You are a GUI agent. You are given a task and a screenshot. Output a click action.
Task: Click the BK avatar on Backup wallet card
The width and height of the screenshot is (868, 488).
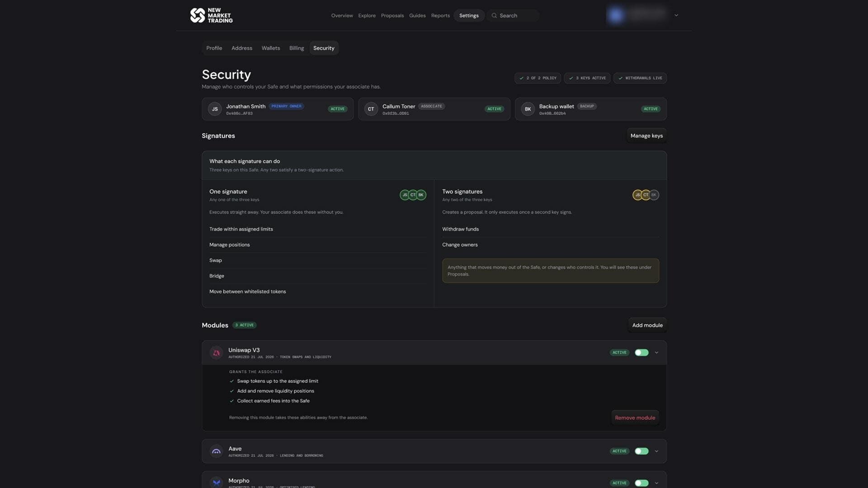click(x=528, y=109)
